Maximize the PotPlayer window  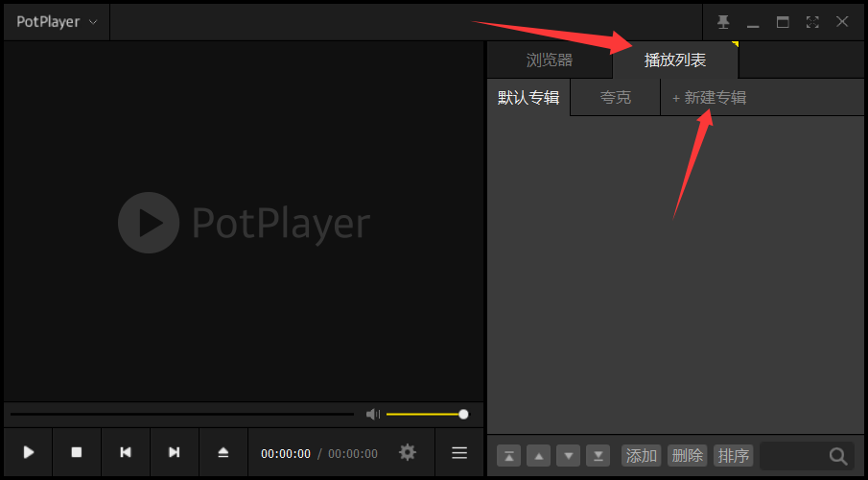click(783, 22)
